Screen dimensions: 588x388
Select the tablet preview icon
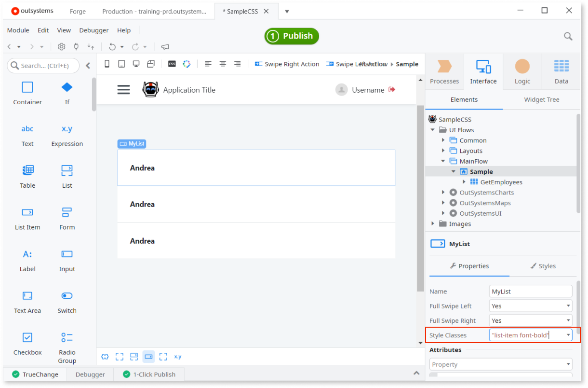coord(121,63)
